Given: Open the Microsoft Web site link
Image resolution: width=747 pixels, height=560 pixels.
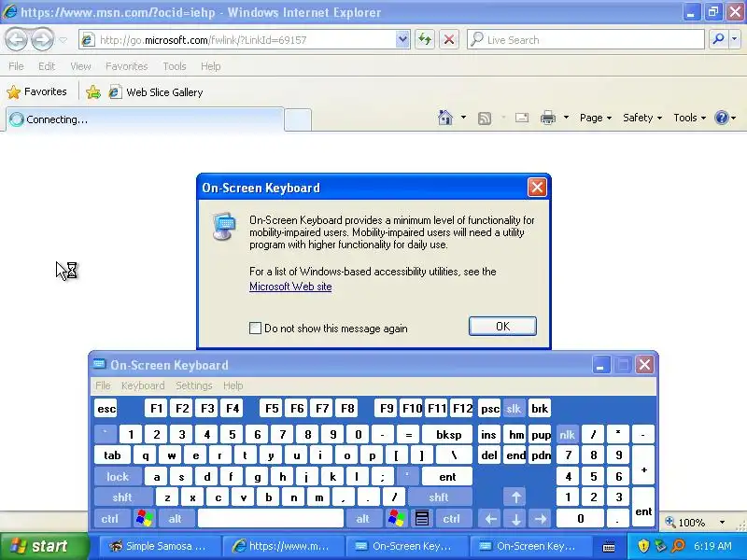Looking at the screenshot, I should pyautogui.click(x=290, y=287).
